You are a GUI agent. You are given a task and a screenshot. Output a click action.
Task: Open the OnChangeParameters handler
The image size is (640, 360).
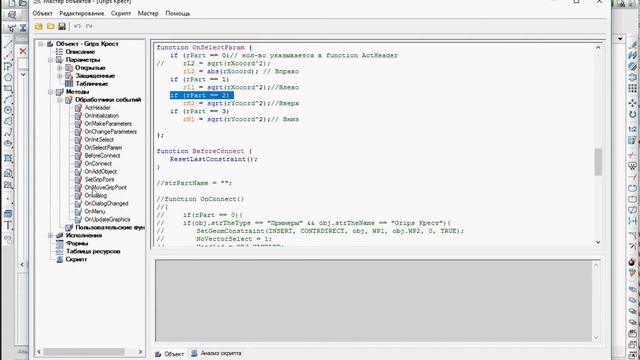[x=110, y=131]
